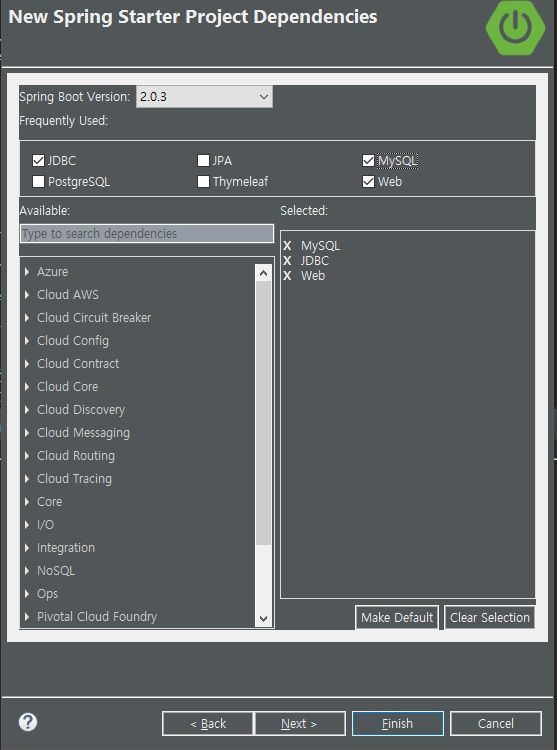Select JDBC text in the Selected list
The width and height of the screenshot is (557, 750).
coord(315,261)
